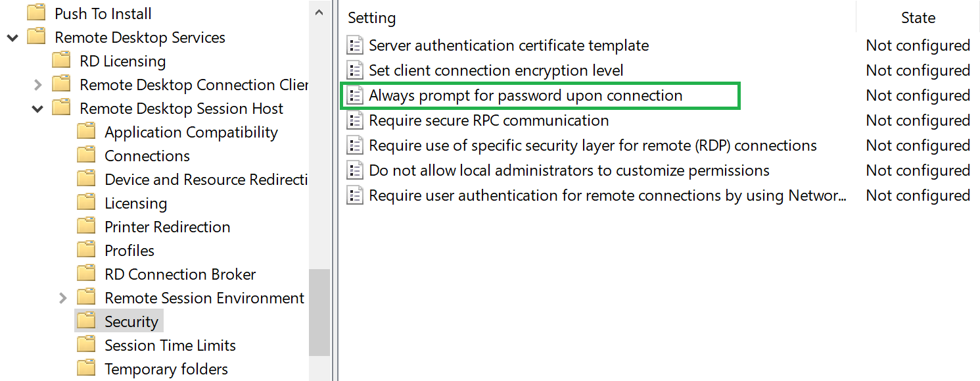Viewport: 980px width, 381px height.
Task: Click the Security folder icon
Action: (x=86, y=321)
